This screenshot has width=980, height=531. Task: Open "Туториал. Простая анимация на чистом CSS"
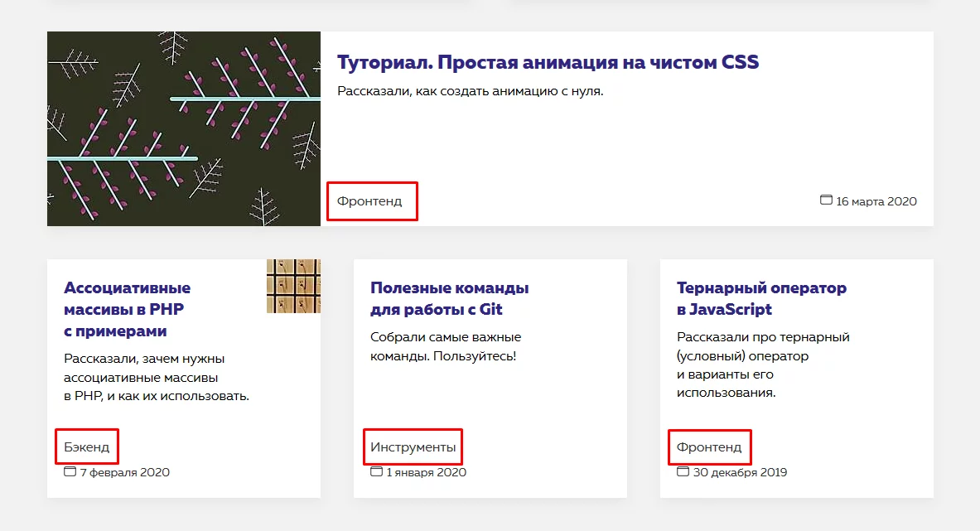549,60
